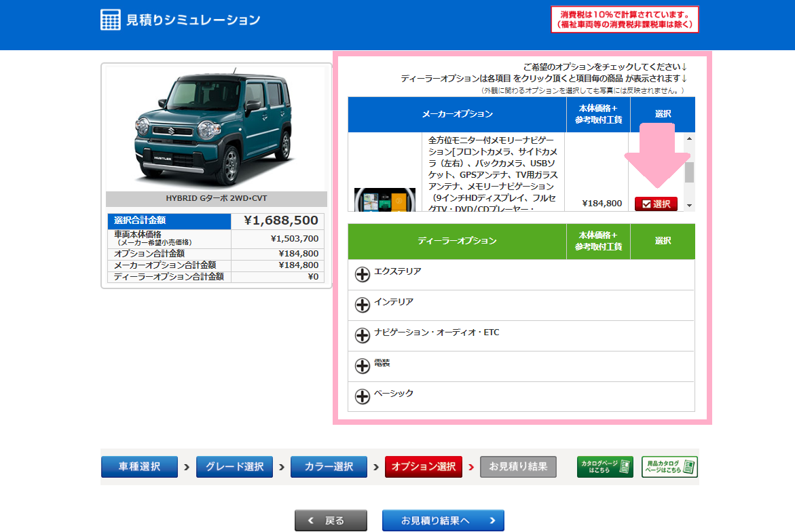Click the メーカーオプション table header
Image resolution: width=795 pixels, height=532 pixels.
pyautogui.click(x=458, y=114)
